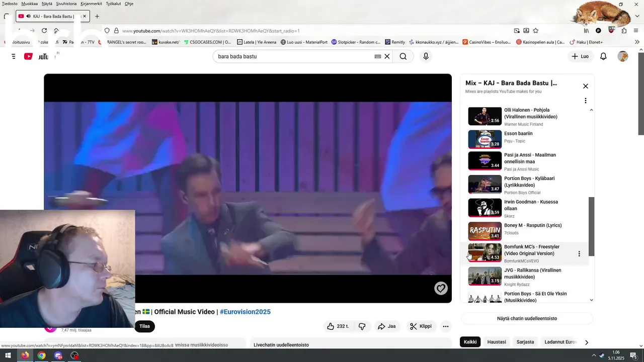Close the KAJ - Bara Bada Bastu tab
Screen dimensions: 644x362
pyautogui.click(x=84, y=16)
